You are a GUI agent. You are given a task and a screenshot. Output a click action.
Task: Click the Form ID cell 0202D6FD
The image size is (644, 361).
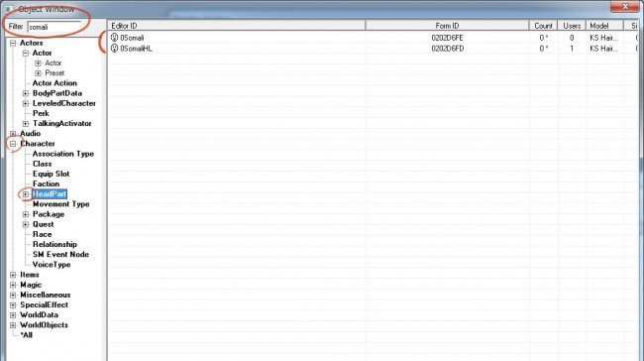pyautogui.click(x=447, y=49)
